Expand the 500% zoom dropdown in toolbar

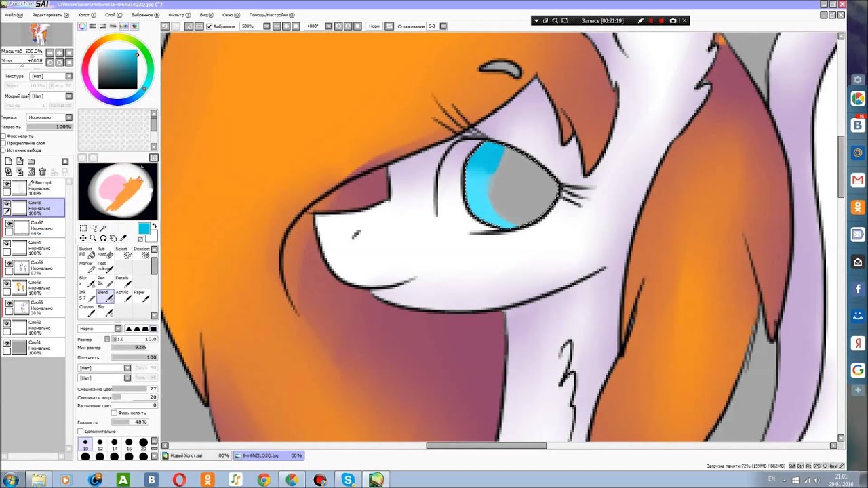(267, 26)
